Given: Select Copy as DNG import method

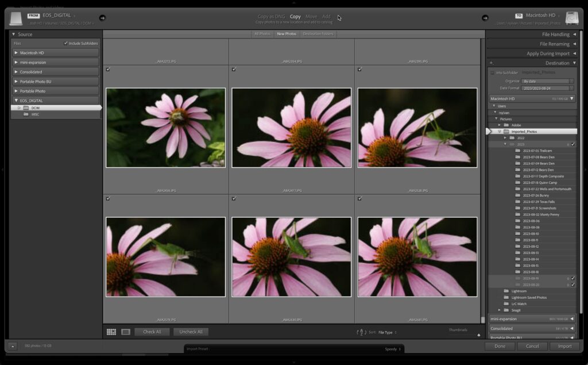Looking at the screenshot, I should (x=271, y=17).
